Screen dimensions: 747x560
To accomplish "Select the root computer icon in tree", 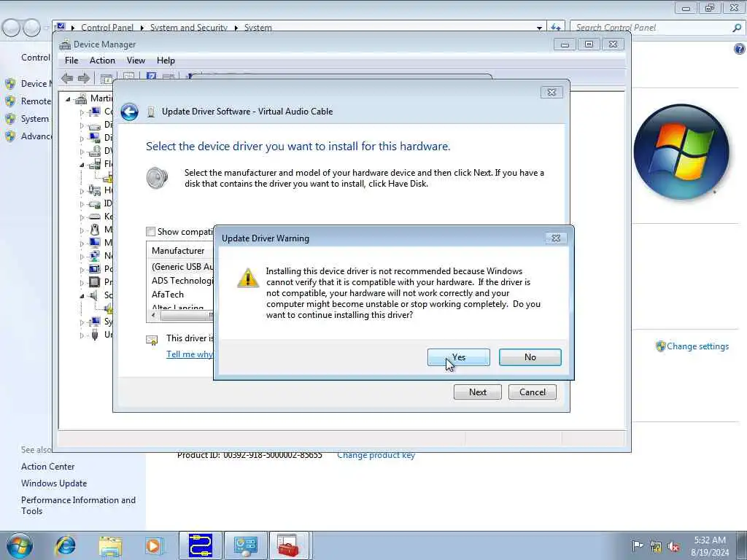I will [x=82, y=98].
